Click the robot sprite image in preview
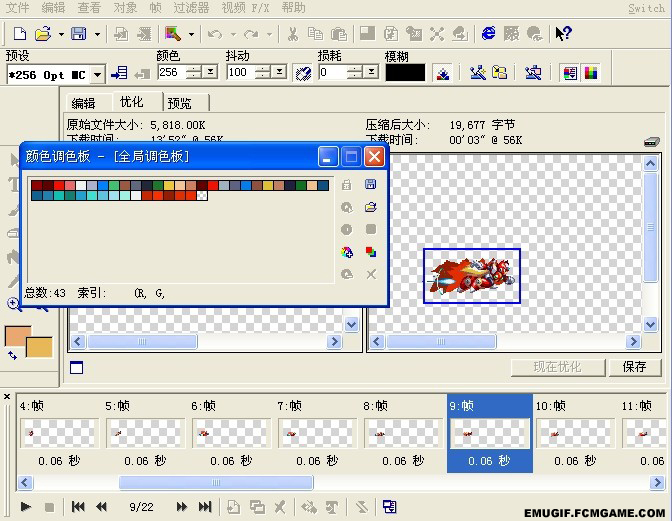The height and width of the screenshot is (521, 672). (x=471, y=276)
